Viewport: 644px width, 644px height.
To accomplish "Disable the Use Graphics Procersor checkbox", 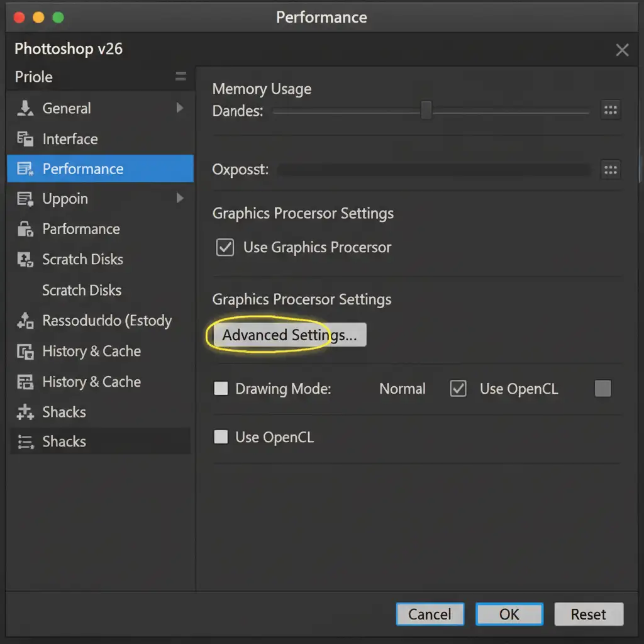I will click(x=225, y=247).
